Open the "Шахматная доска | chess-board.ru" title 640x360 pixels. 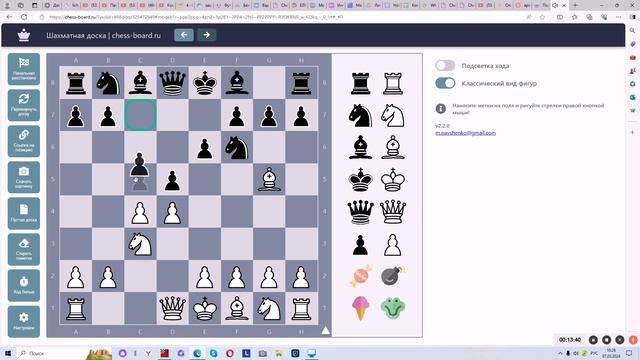click(104, 36)
